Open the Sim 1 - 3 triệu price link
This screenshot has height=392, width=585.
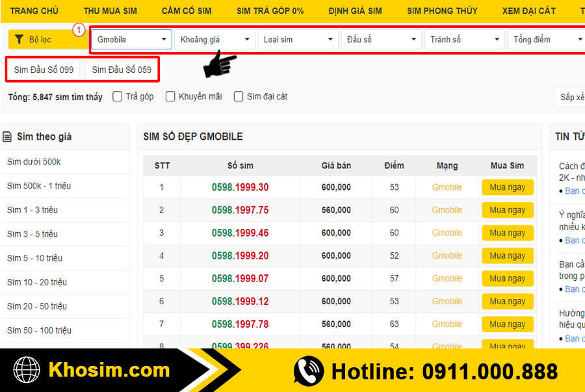point(32,210)
